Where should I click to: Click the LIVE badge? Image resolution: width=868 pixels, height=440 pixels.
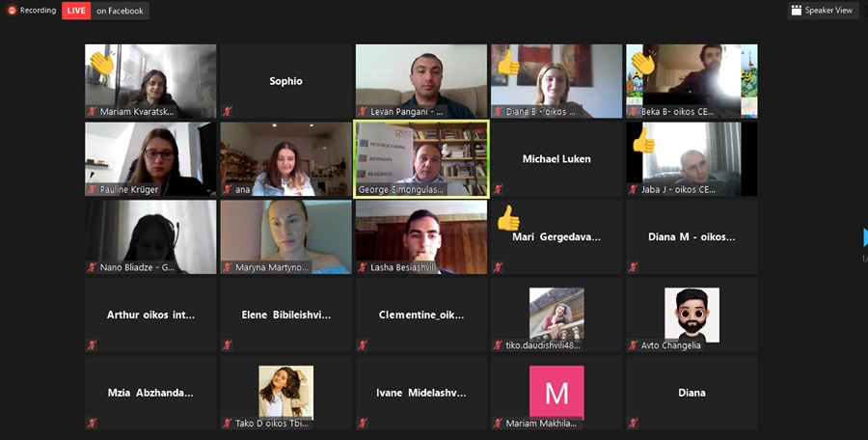click(x=76, y=11)
